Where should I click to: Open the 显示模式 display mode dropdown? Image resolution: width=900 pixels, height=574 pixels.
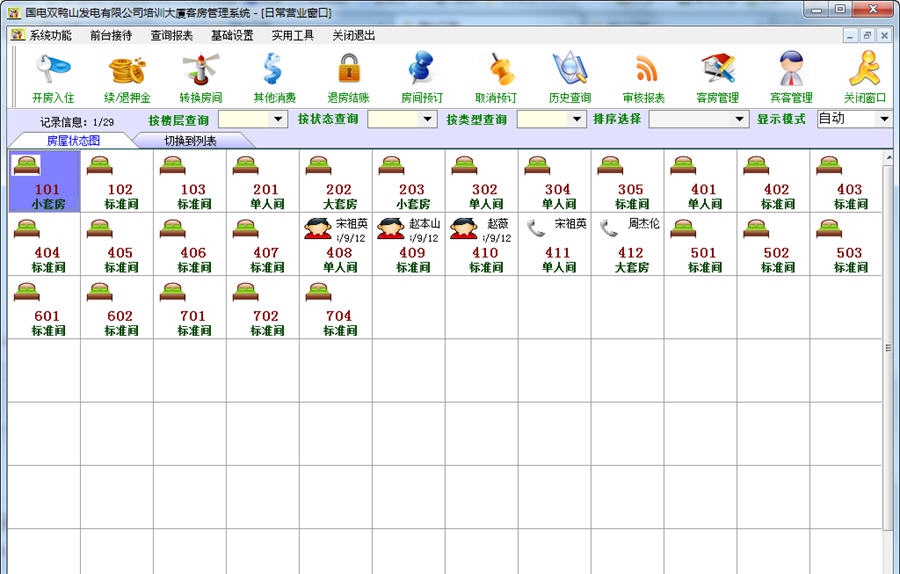click(x=883, y=119)
